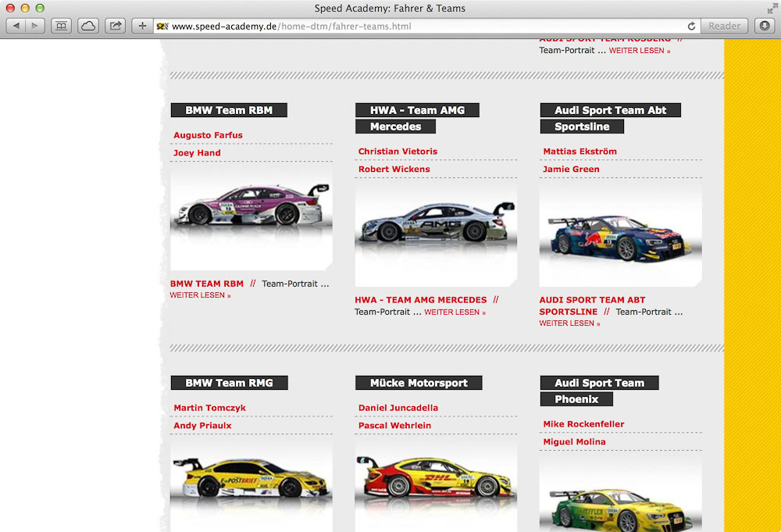
Task: Open the Downloads icon in toolbar
Action: (x=765, y=26)
